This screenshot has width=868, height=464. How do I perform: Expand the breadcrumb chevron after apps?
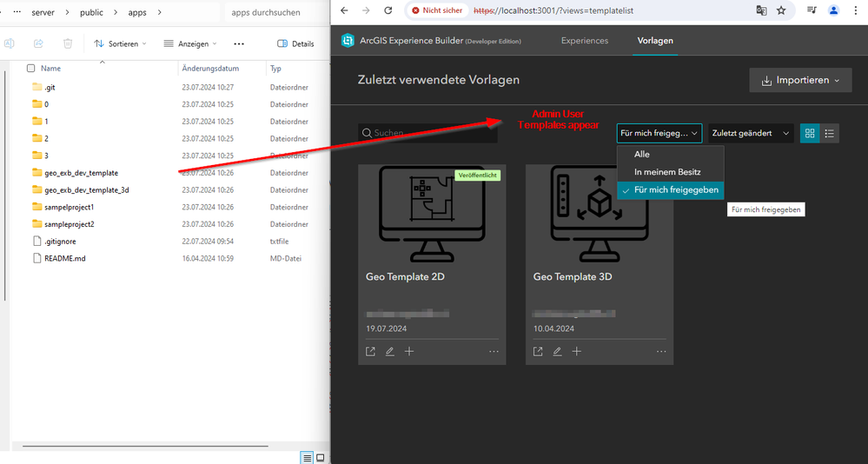[160, 12]
